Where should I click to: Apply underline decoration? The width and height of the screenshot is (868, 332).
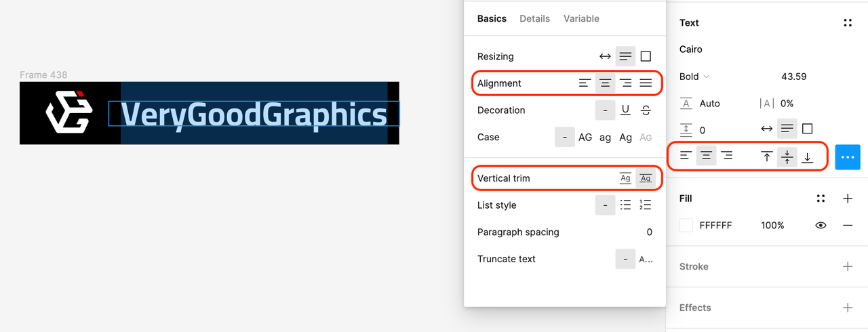coord(625,110)
